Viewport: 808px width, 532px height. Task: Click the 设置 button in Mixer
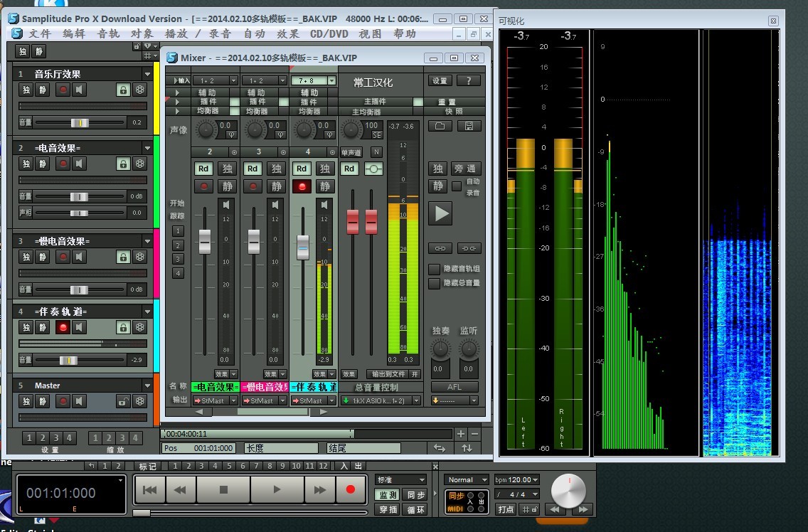tap(440, 81)
